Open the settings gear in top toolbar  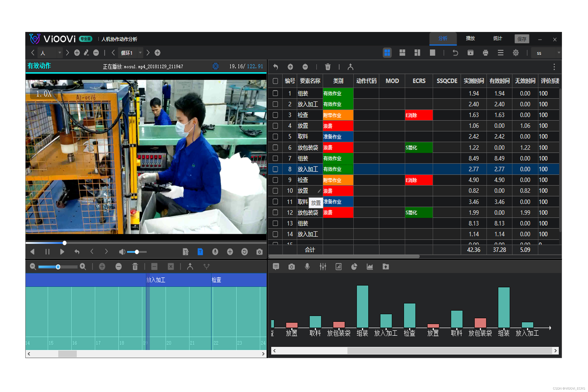click(x=515, y=53)
